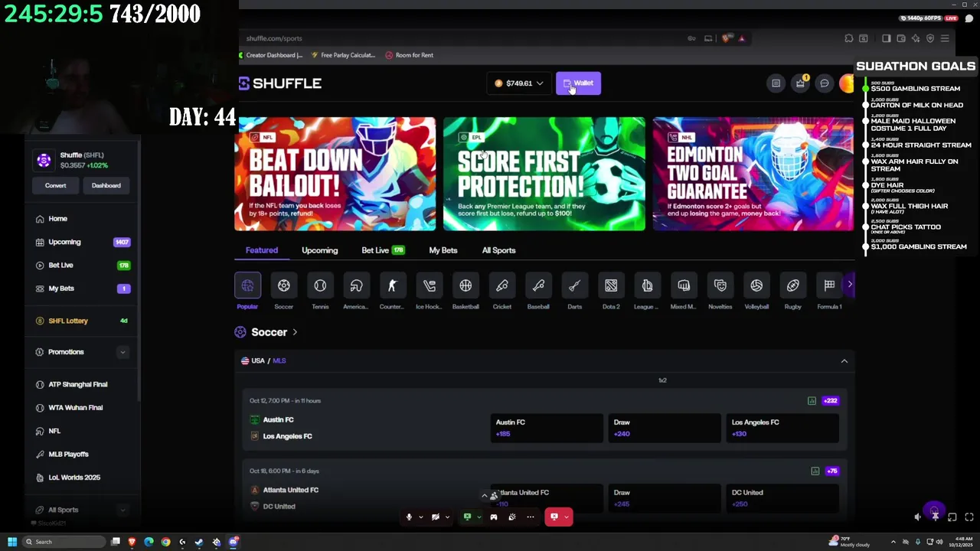Open the Soccer sport category icon

pos(284,285)
